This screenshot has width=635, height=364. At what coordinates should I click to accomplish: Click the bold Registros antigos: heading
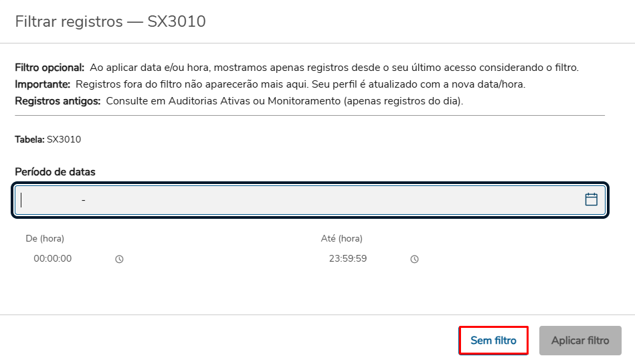pos(58,101)
